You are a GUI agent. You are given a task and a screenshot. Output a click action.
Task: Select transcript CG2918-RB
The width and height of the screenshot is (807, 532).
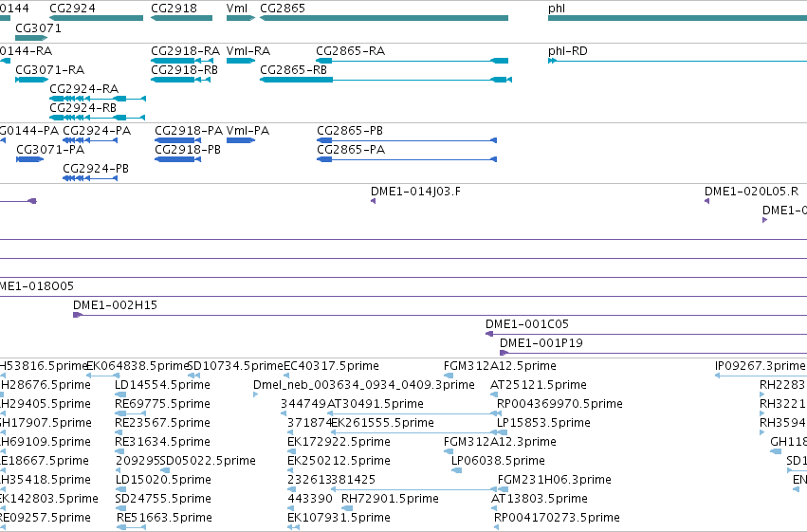coord(180,80)
